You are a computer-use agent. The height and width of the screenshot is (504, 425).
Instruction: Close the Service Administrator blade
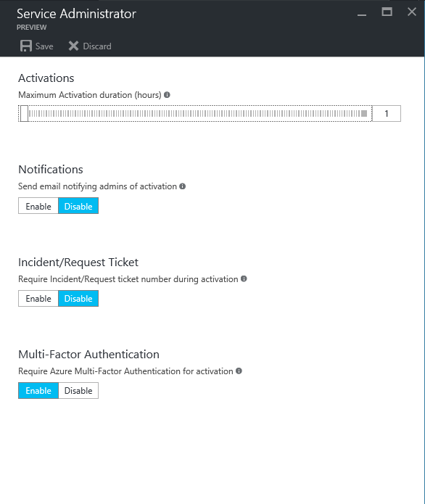tap(412, 12)
